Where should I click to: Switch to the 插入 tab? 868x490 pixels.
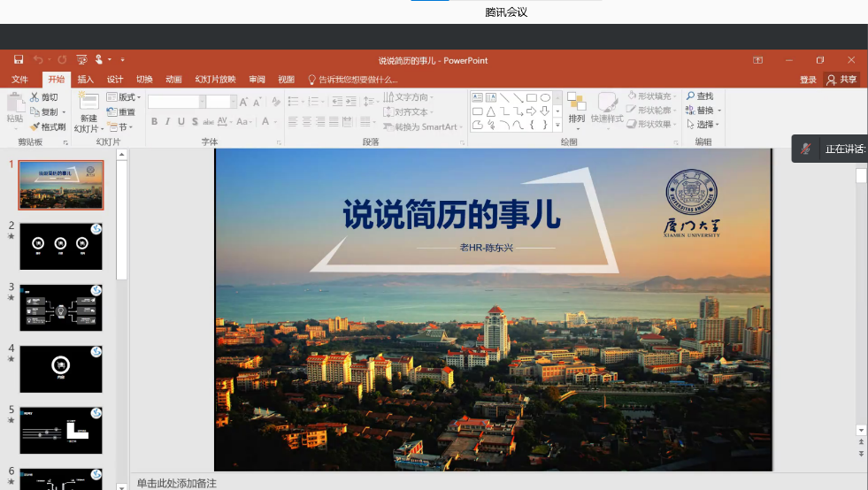[x=85, y=80]
